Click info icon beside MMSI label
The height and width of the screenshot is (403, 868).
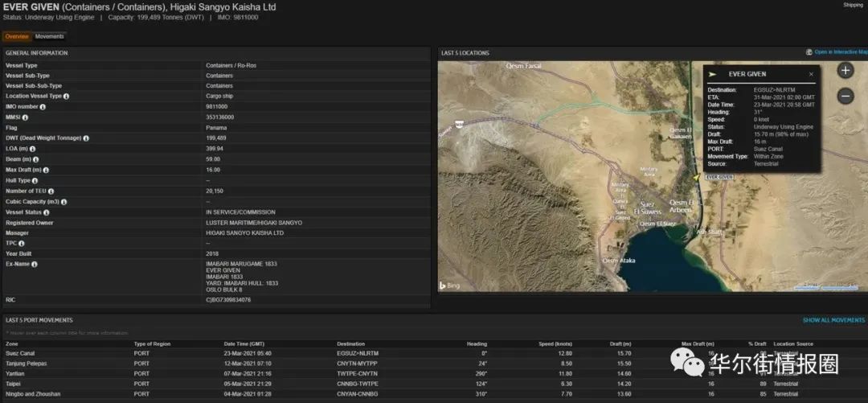click(x=25, y=117)
